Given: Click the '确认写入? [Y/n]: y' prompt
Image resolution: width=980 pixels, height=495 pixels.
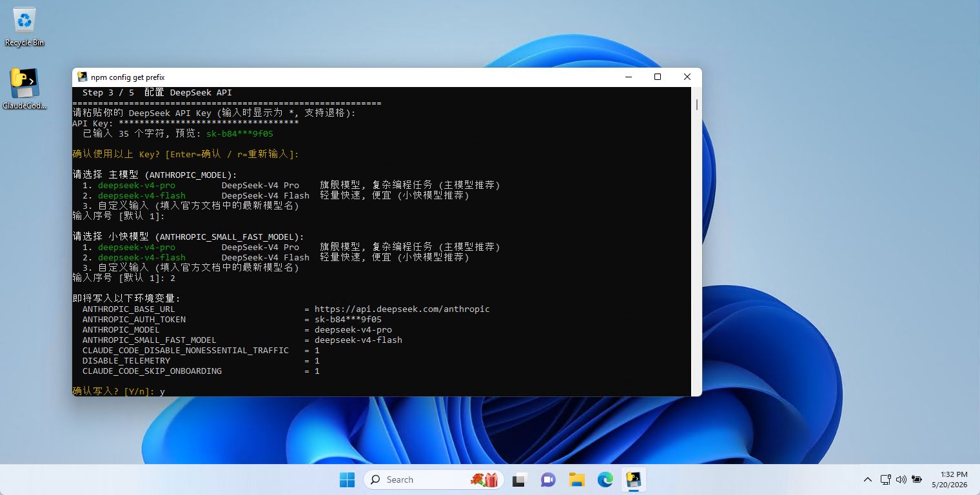Looking at the screenshot, I should (119, 391).
